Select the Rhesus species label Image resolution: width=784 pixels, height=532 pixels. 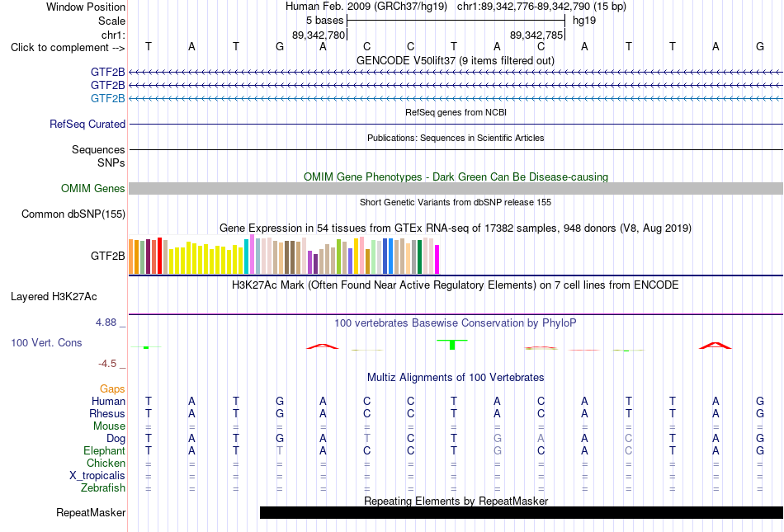click(x=107, y=413)
